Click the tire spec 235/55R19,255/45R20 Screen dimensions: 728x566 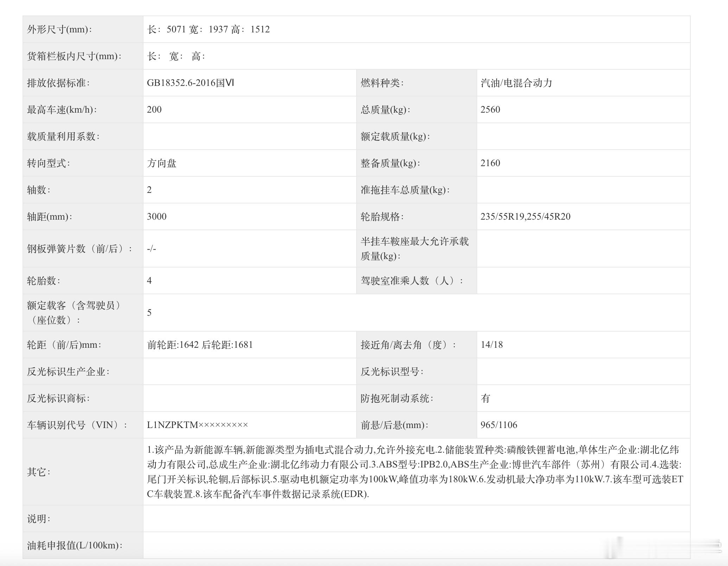525,216
